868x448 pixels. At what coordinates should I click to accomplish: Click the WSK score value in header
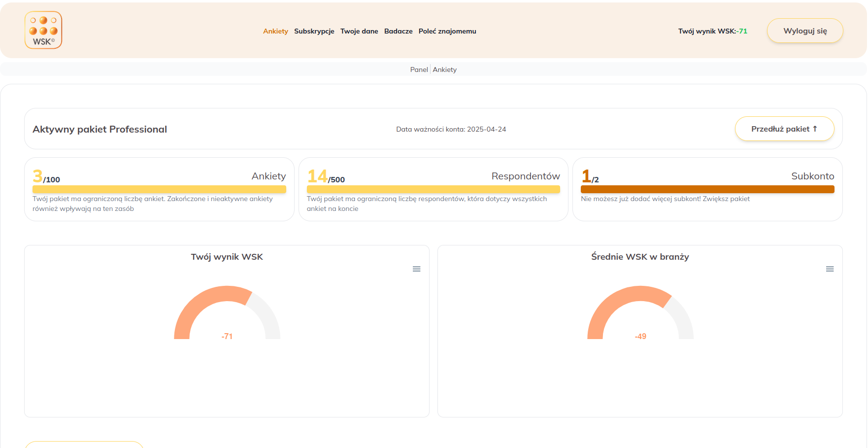pyautogui.click(x=742, y=31)
